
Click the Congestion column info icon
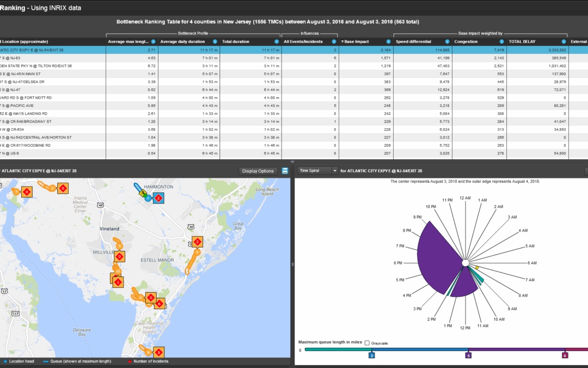pos(501,41)
